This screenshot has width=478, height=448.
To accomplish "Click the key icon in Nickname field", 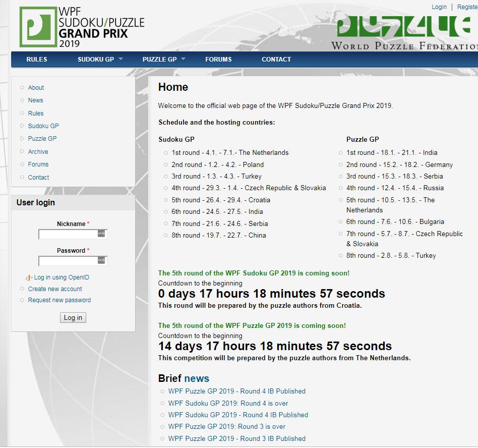I will [101, 234].
